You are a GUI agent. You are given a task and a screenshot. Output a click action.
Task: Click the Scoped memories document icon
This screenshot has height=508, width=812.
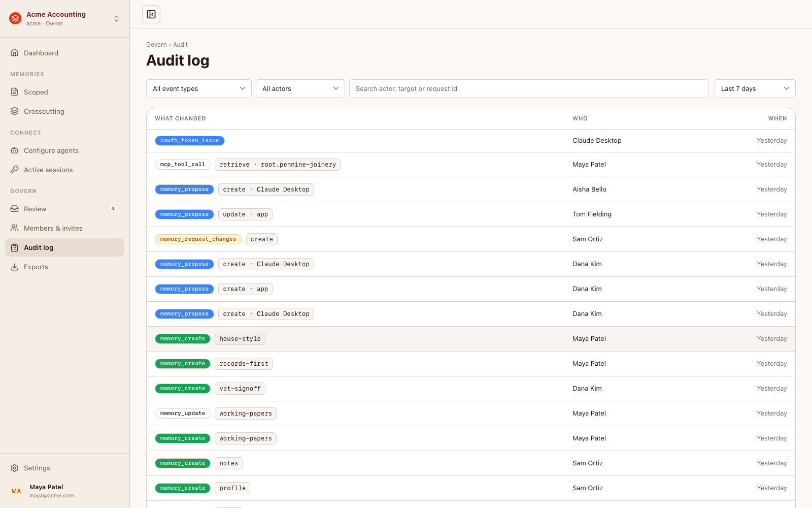click(15, 92)
